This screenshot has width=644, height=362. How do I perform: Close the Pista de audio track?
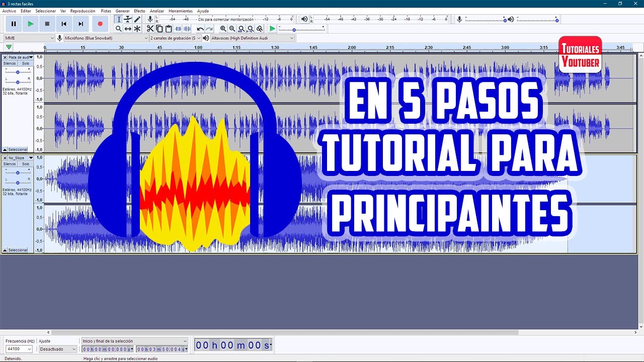5,57
